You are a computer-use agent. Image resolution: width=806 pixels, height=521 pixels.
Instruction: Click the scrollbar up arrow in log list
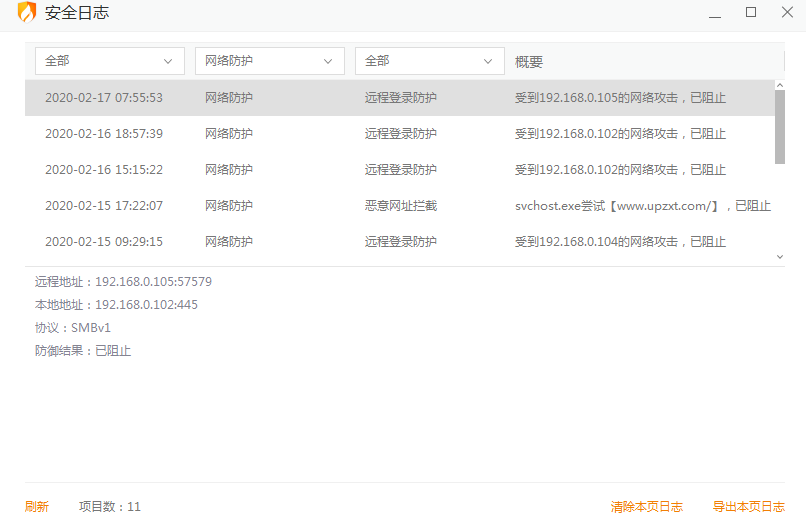[780, 86]
